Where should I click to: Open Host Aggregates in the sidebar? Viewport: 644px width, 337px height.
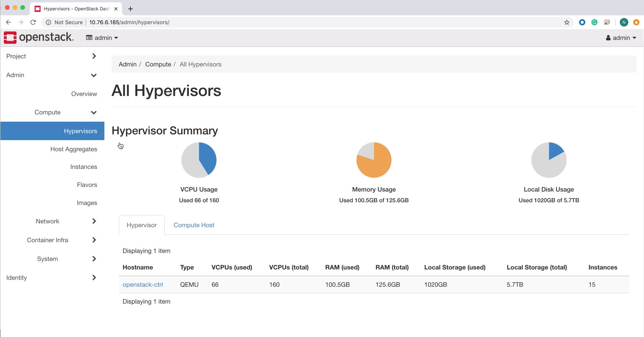coord(74,149)
